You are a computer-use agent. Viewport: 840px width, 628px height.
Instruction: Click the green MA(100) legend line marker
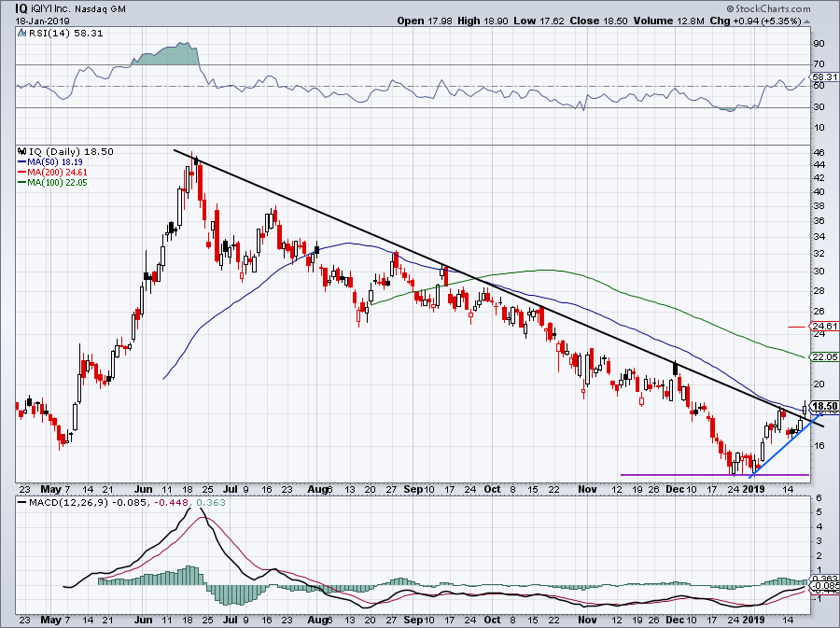pyautogui.click(x=22, y=183)
